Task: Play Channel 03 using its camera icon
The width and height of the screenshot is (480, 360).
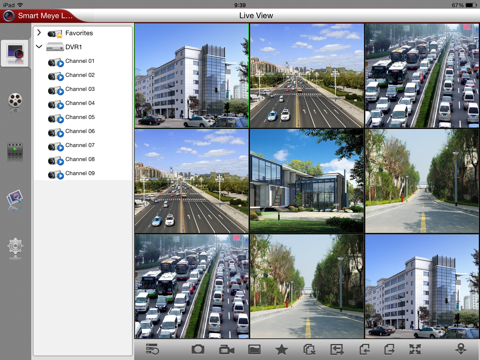Action: click(56, 90)
